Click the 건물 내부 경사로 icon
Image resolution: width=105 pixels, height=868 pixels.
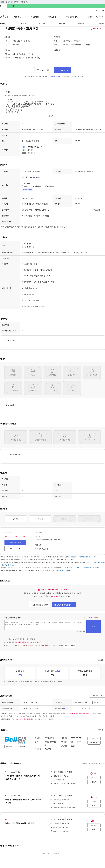(89, 437)
